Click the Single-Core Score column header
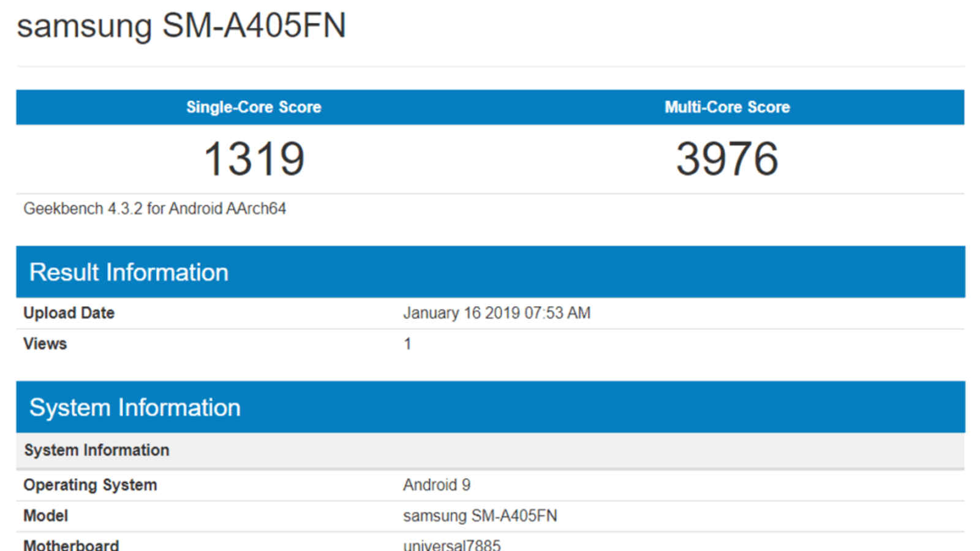 (x=254, y=107)
